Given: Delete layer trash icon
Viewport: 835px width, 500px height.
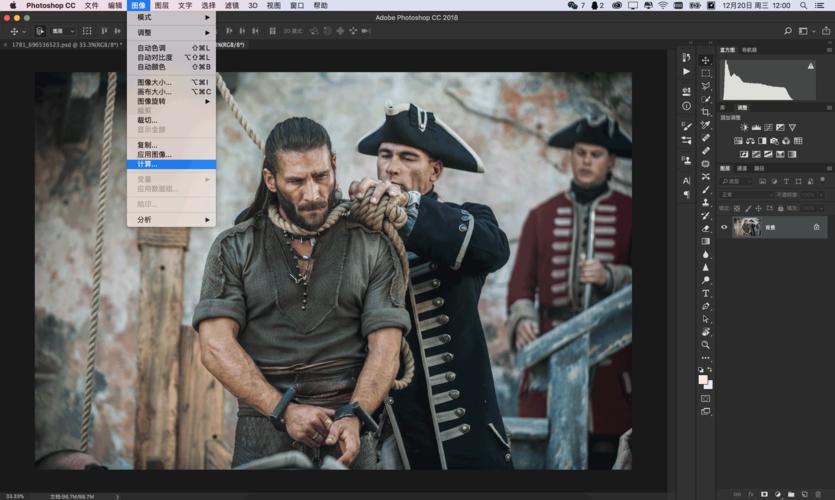Looking at the screenshot, I should [x=818, y=494].
